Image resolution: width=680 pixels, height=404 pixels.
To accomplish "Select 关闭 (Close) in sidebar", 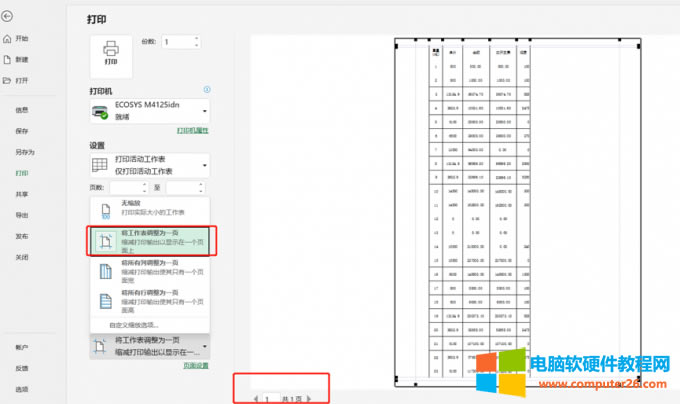I will 22,257.
